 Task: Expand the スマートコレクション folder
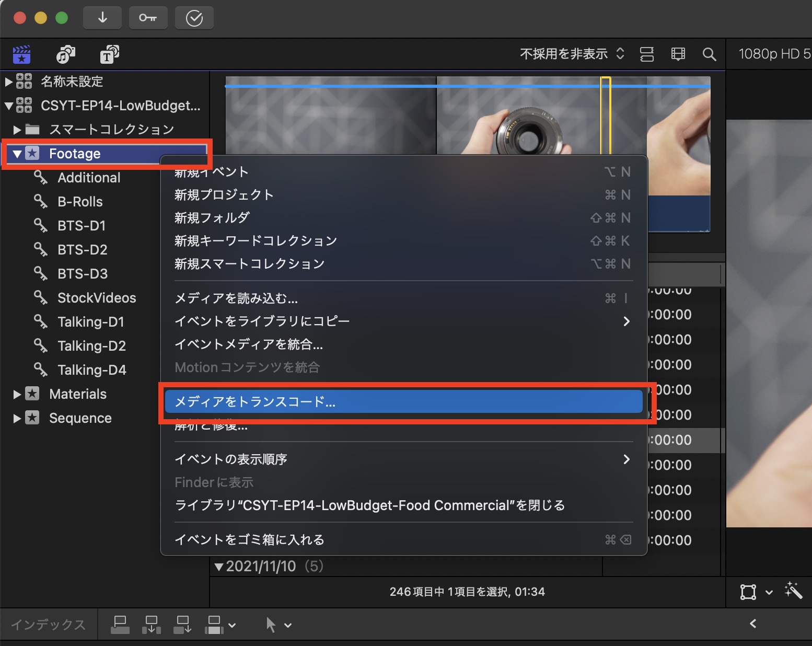pyautogui.click(x=17, y=130)
